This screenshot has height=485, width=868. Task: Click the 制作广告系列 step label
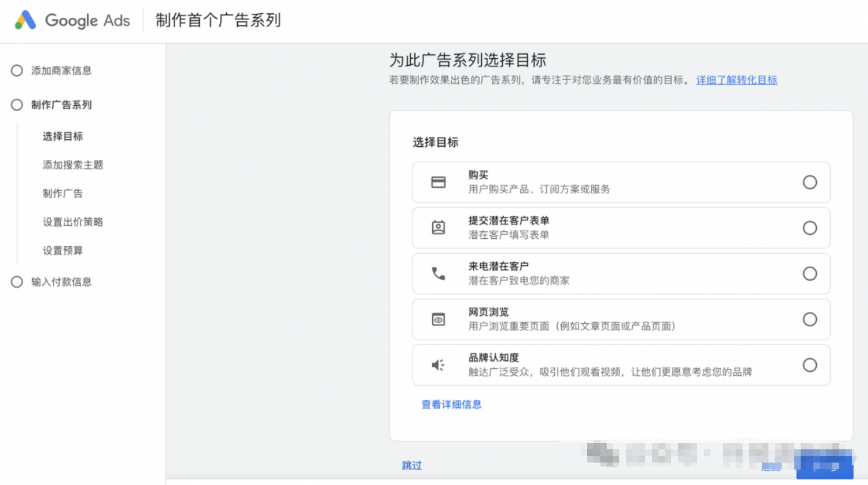click(62, 105)
